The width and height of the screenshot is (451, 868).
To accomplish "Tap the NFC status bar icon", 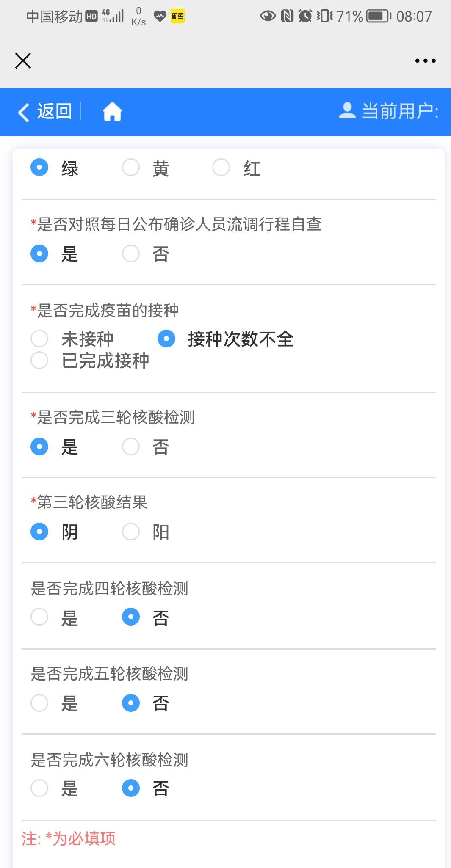I will point(287,17).
